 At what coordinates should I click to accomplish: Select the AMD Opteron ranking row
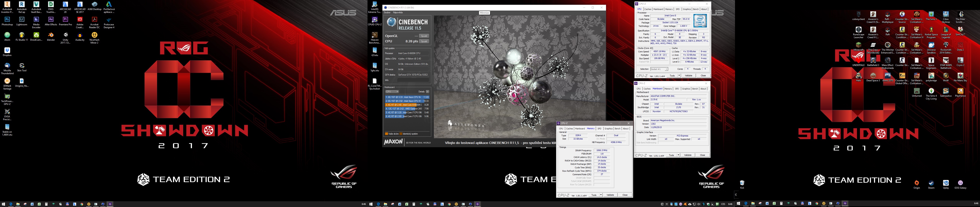(x=407, y=109)
